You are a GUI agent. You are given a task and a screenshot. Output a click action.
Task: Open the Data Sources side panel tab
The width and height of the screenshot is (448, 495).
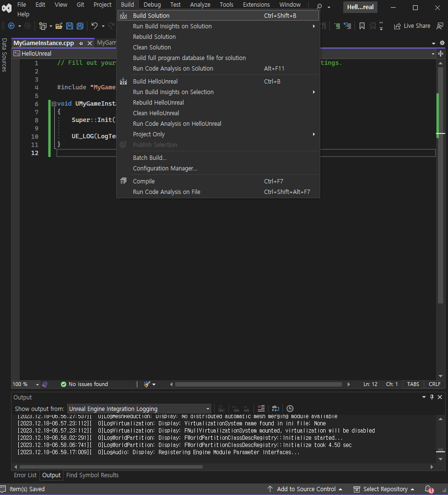tap(4, 55)
